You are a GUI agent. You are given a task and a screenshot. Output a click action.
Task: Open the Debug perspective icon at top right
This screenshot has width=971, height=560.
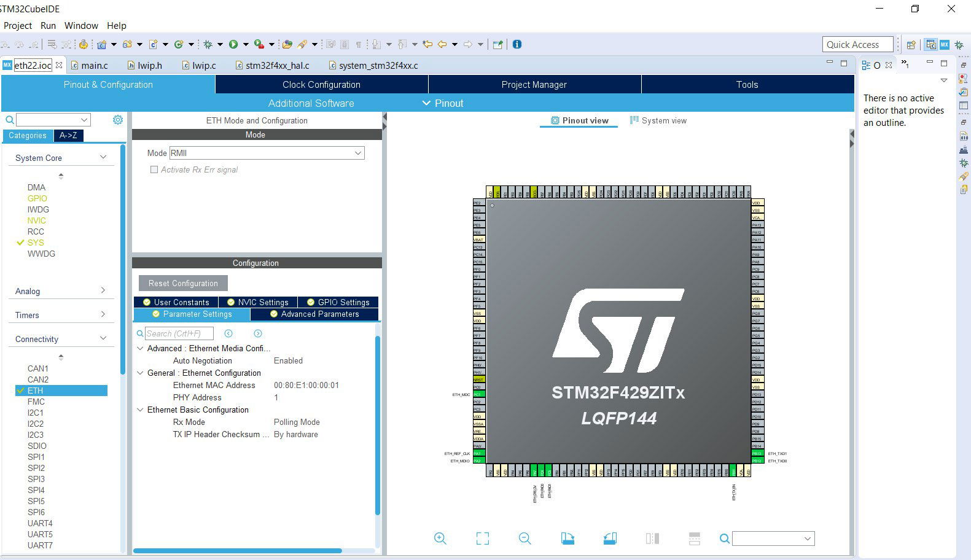959,45
